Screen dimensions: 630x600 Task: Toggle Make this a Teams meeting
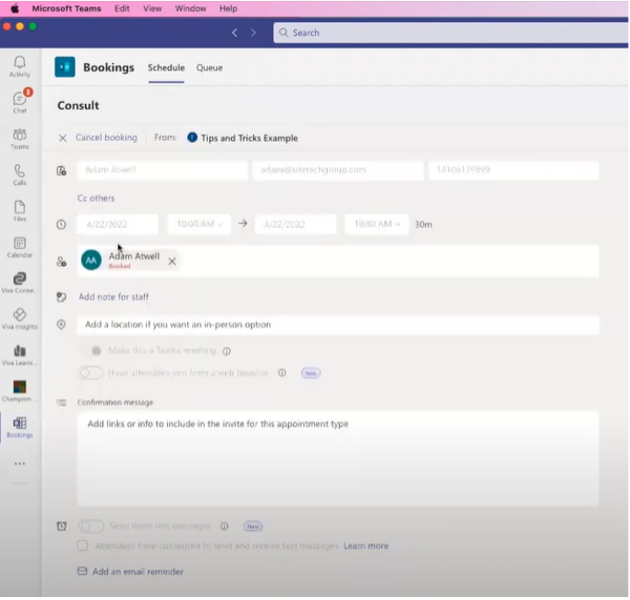point(92,351)
